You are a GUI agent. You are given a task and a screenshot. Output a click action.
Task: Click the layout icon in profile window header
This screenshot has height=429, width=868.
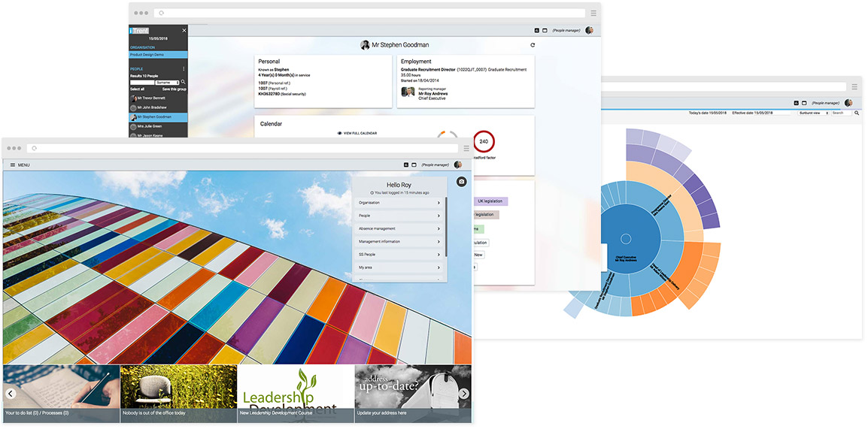[545, 30]
